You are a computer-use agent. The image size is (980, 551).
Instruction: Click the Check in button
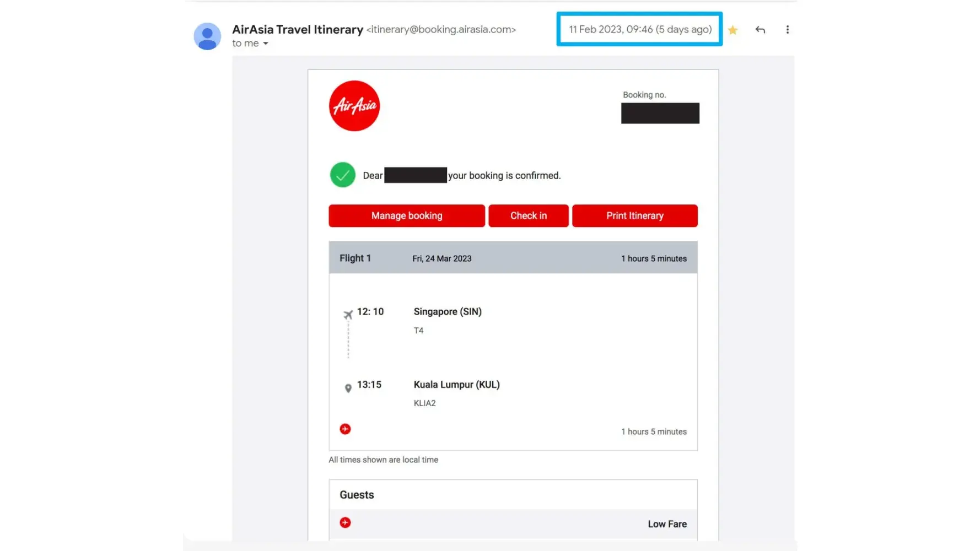point(529,216)
